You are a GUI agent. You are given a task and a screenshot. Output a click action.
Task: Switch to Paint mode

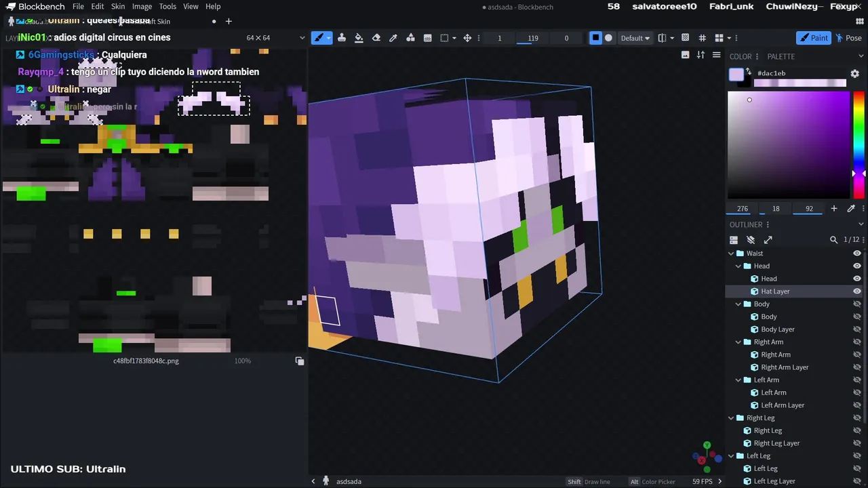[814, 38]
